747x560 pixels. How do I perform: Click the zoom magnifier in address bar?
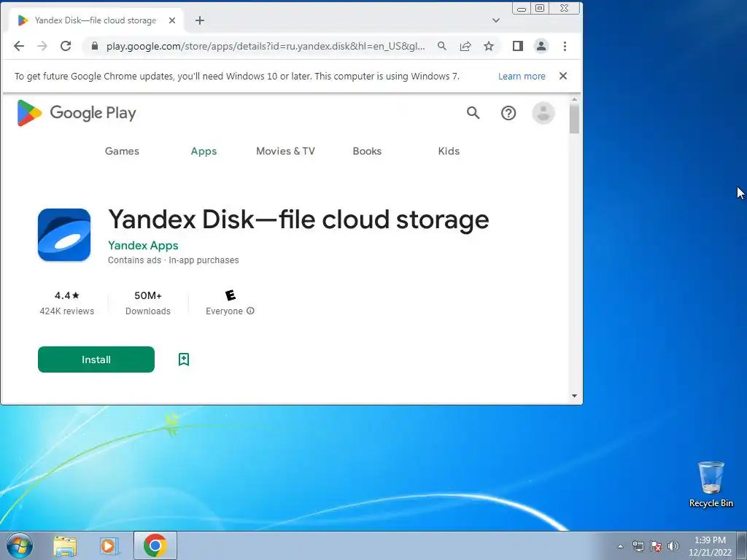click(442, 46)
